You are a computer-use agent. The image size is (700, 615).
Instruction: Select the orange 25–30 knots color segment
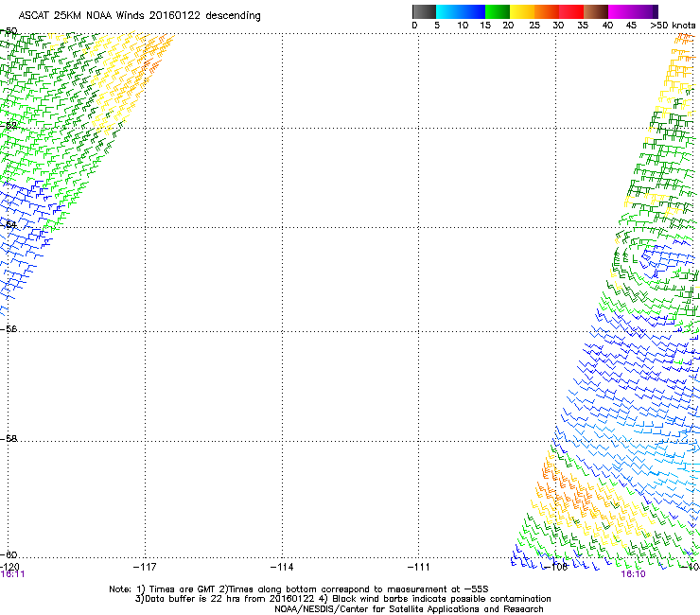pos(547,11)
